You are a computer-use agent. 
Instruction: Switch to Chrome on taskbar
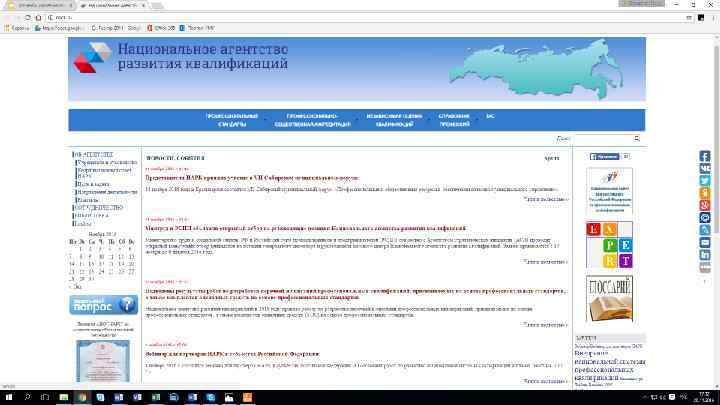(x=82, y=397)
